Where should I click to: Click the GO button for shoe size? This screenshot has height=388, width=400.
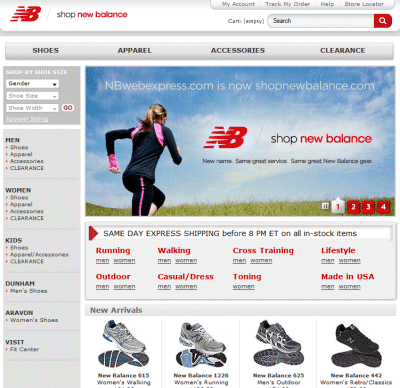68,108
